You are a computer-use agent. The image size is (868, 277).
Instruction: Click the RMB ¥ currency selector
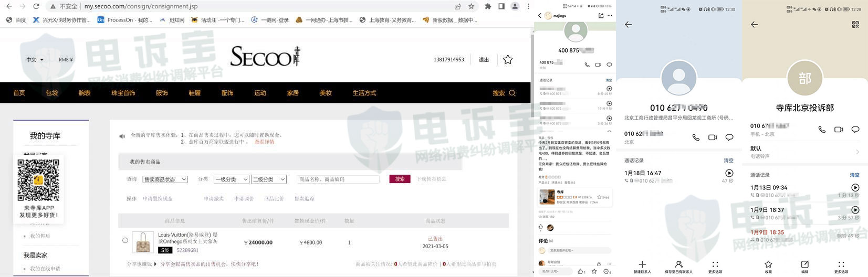pos(66,60)
